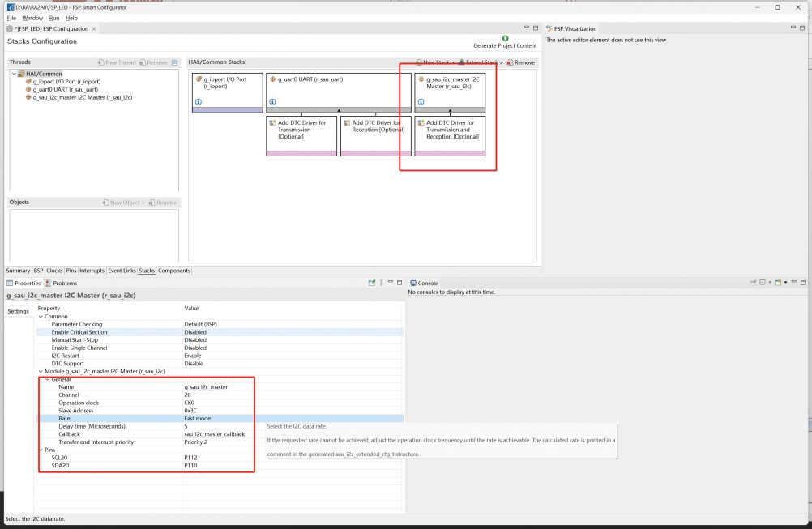Open the Properties view menu (three dots)
The height and width of the screenshot is (529, 812).
[x=382, y=283]
